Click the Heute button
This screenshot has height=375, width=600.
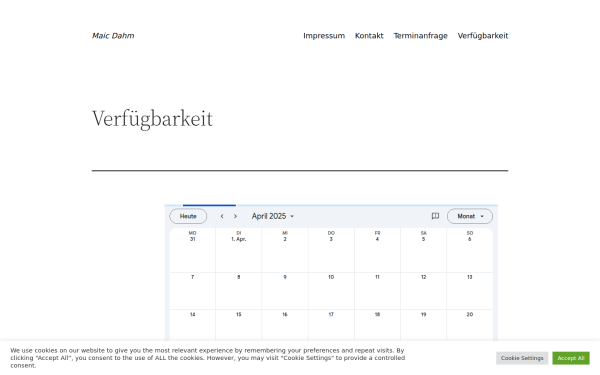coord(188,216)
